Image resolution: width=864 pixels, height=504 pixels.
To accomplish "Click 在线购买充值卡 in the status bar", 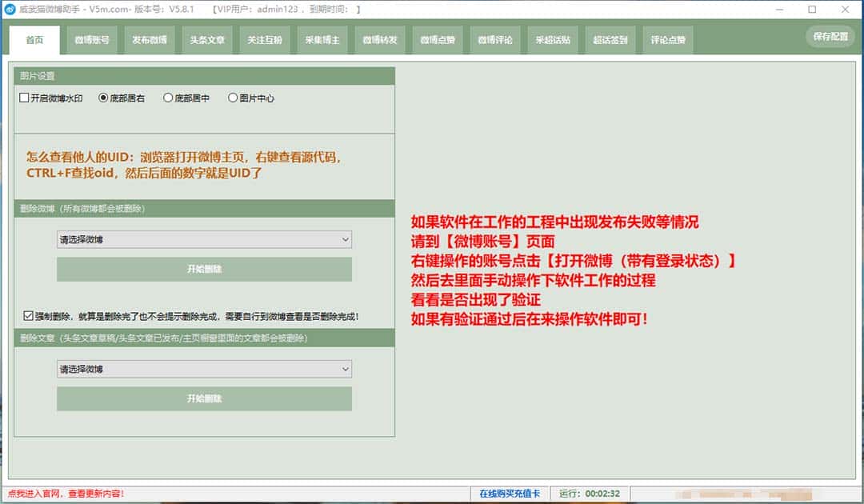I will click(x=510, y=494).
